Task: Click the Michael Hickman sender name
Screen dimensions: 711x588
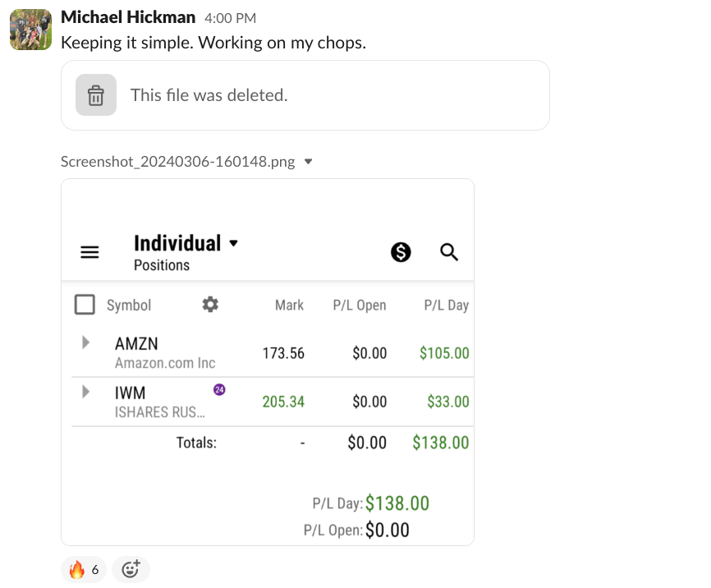Action: [128, 17]
